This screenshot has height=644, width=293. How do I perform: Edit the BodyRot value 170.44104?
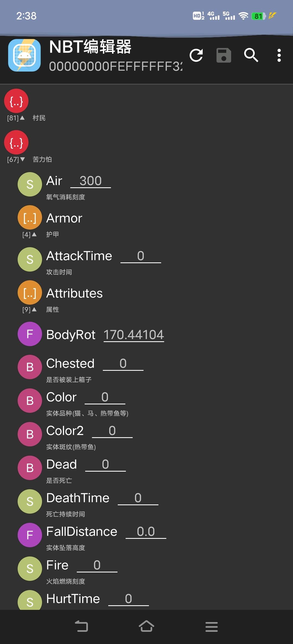coord(134,335)
